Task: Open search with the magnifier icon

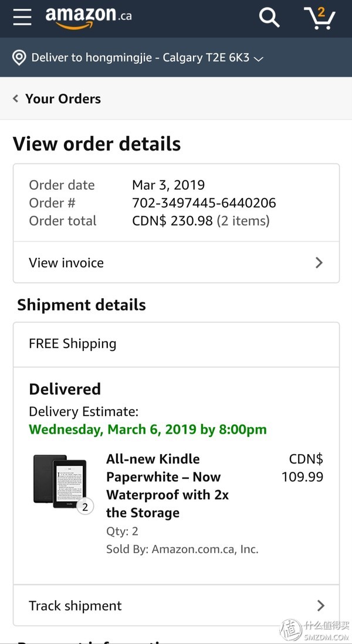Action: click(x=269, y=18)
